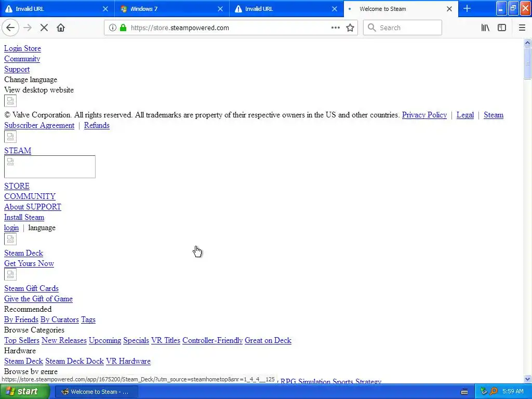Open the uppercase COMMUNITY link

30,196
